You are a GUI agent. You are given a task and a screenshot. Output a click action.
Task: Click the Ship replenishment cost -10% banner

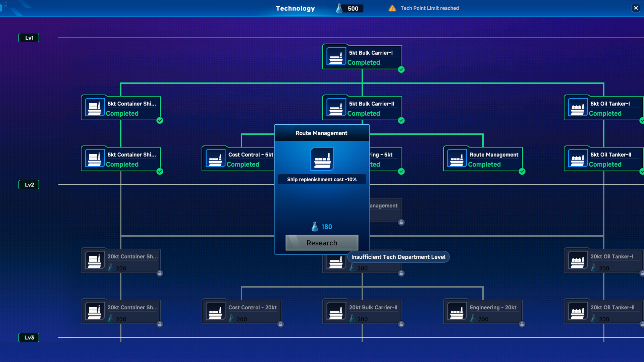tap(322, 179)
